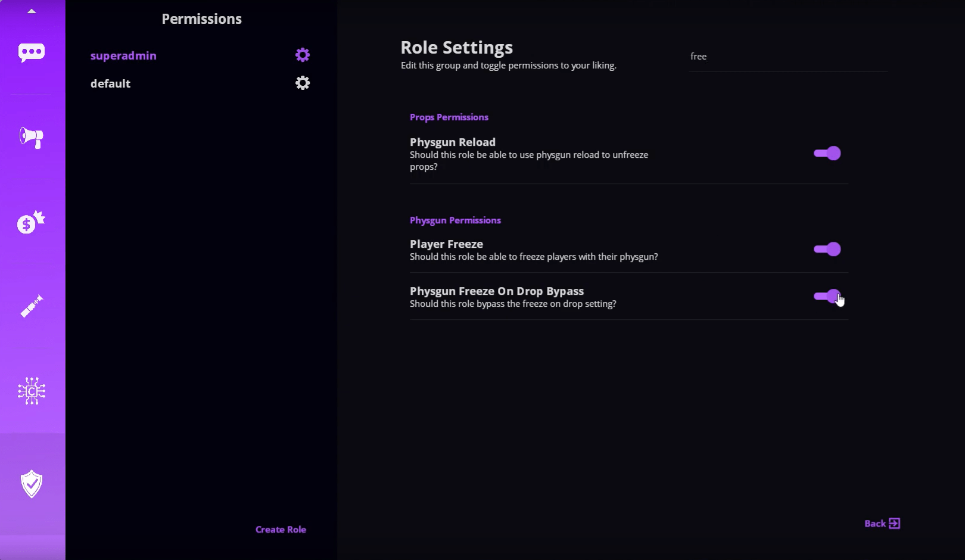Focus the search field containing 'free'

tap(788, 57)
